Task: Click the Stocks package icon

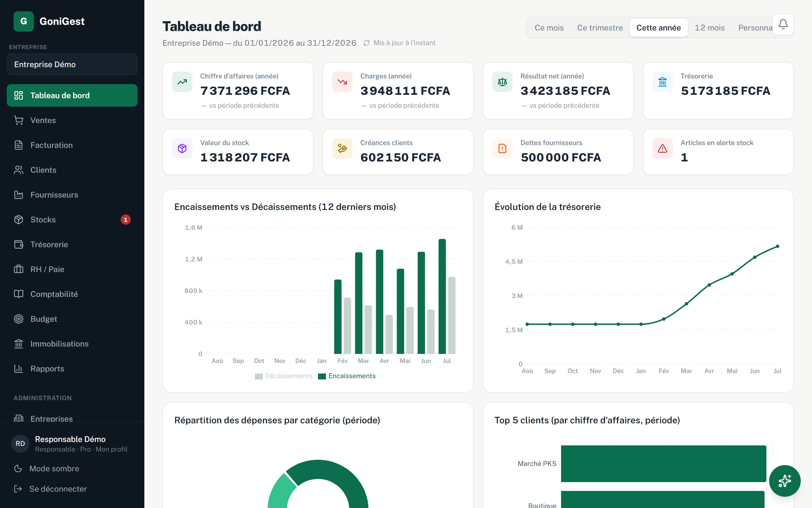Action: 18,220
